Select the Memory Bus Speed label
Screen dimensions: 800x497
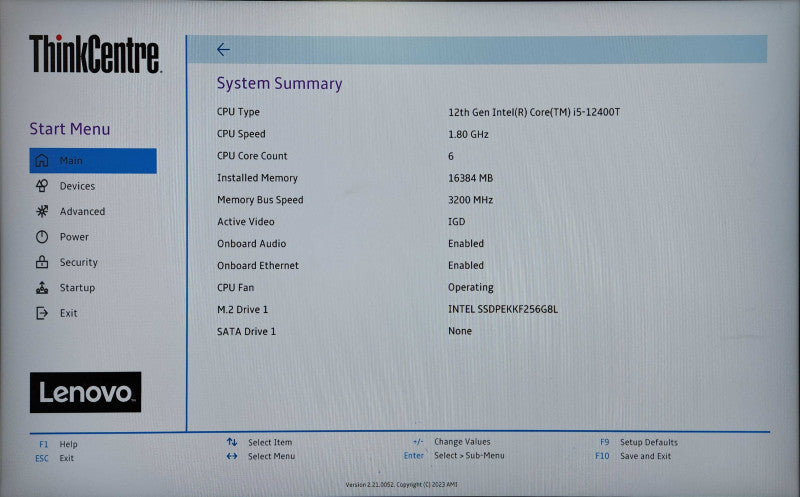[260, 200]
